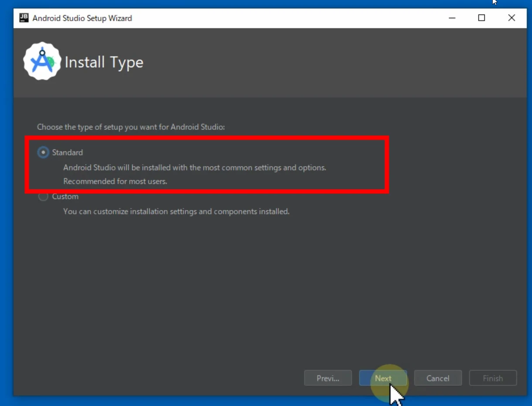Click the "Custom" option label
The height and width of the screenshot is (406, 532).
click(x=65, y=196)
